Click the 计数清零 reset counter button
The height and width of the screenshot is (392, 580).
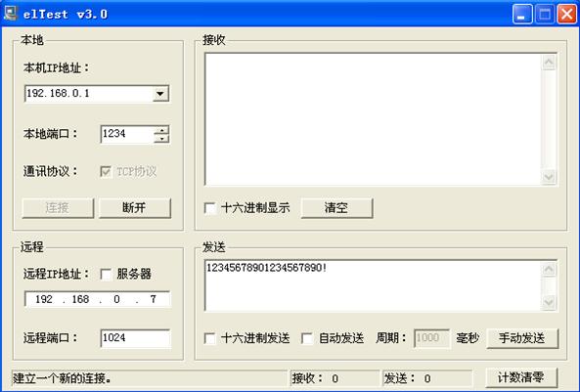tap(521, 377)
